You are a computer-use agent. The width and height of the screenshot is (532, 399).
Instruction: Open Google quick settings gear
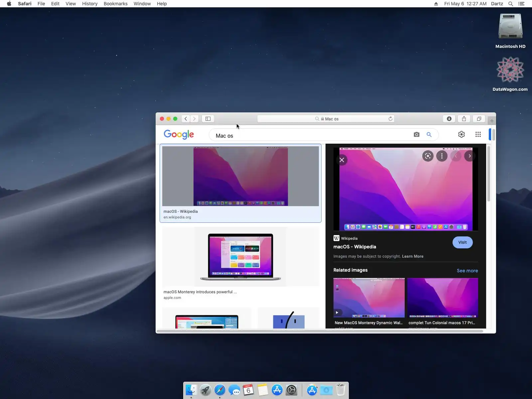click(x=462, y=134)
